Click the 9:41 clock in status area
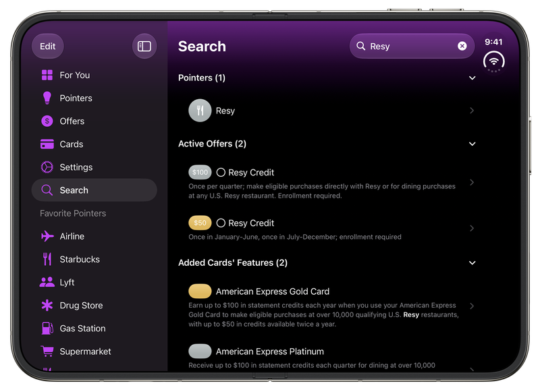Image resolution: width=540 pixels, height=392 pixels. pyautogui.click(x=493, y=42)
